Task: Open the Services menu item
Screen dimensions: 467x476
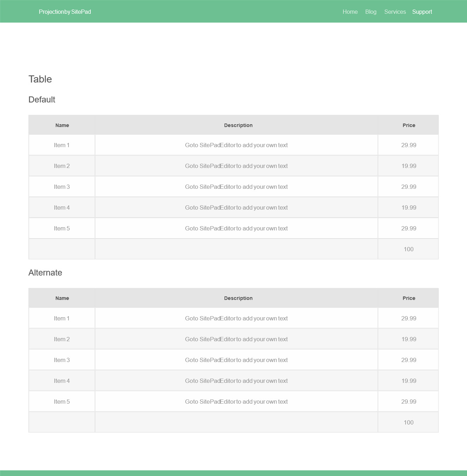Action: pos(395,12)
